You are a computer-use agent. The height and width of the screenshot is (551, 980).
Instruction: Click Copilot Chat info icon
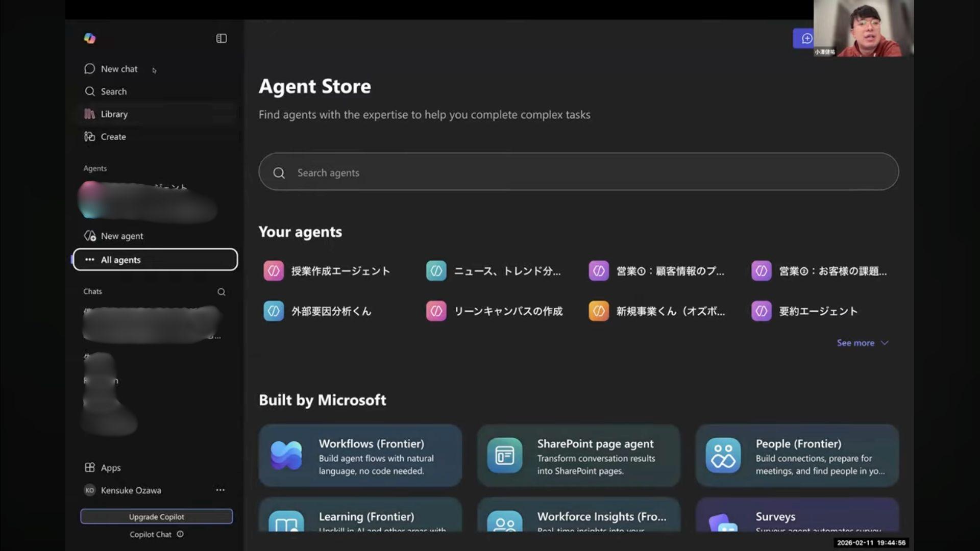click(x=180, y=534)
